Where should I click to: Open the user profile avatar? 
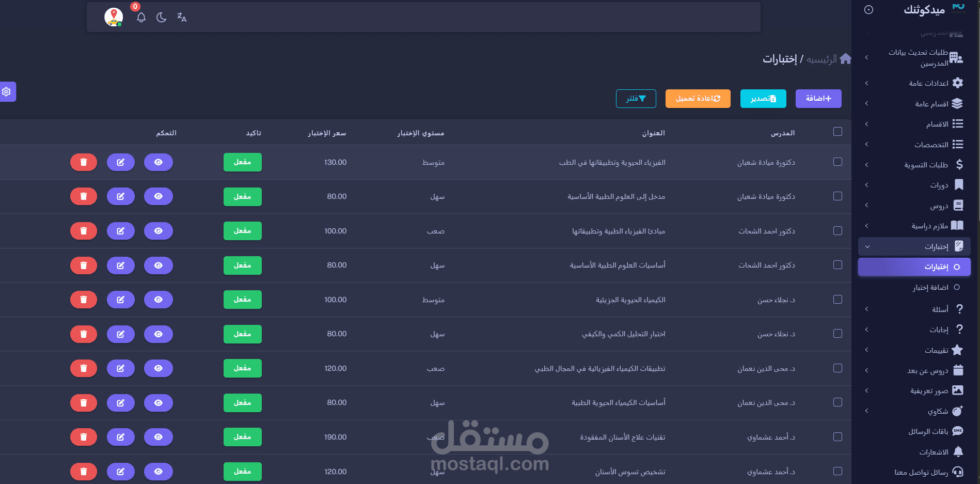coord(114,17)
